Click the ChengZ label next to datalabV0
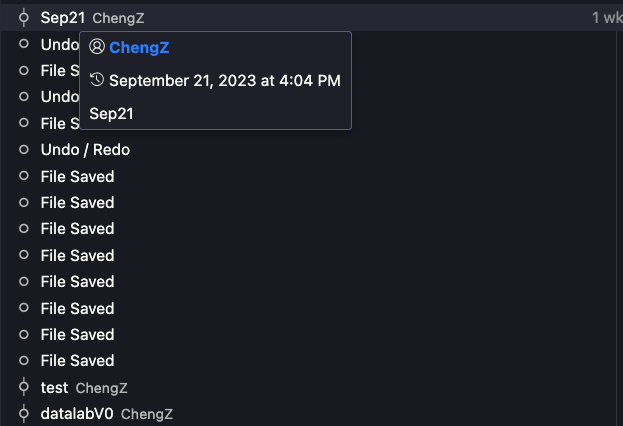This screenshot has height=426, width=623. click(147, 414)
